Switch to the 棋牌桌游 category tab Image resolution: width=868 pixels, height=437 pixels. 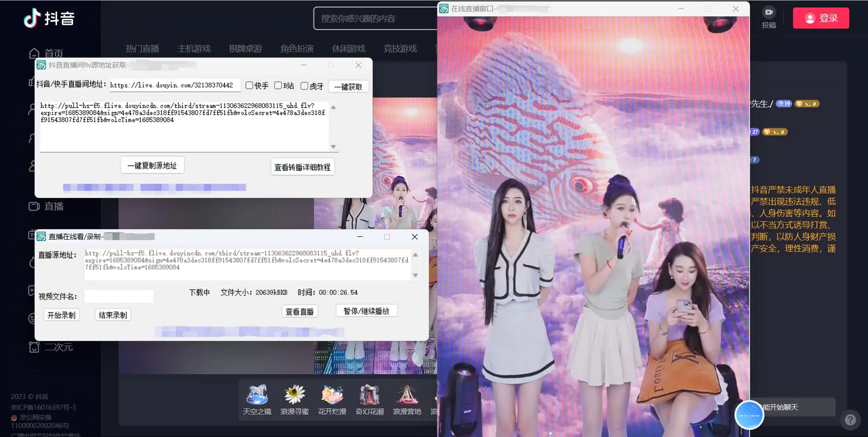pos(245,49)
